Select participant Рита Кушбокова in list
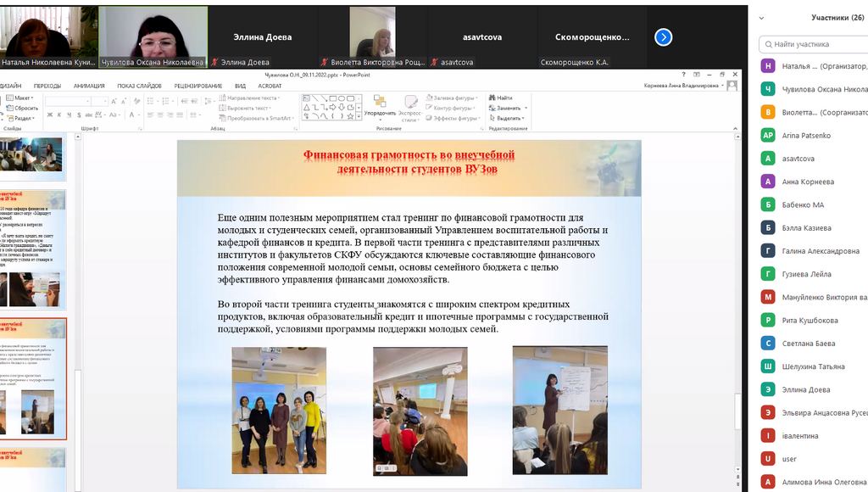Screen dimensions: 868x492 (x=813, y=321)
